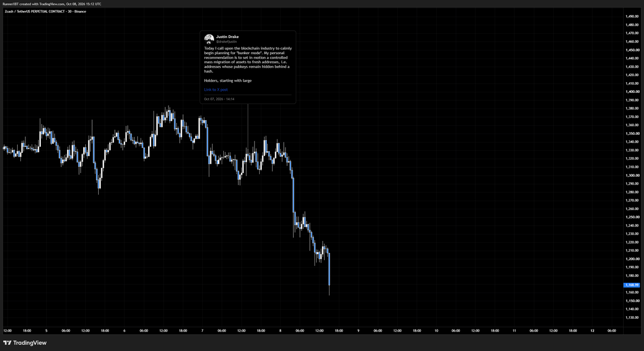Screen dimensions: 644x351
Task: Select date label 6 on the time axis
Action: (124, 331)
